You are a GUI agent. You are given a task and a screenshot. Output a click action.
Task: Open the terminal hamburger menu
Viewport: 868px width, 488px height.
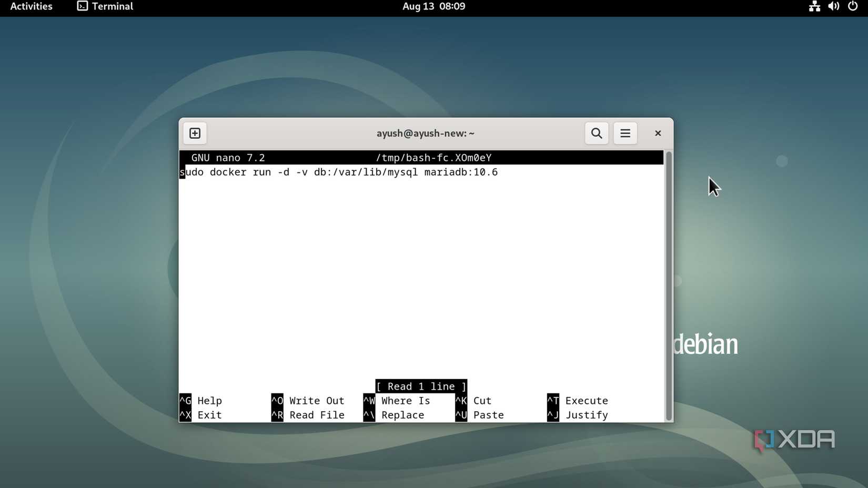(625, 133)
